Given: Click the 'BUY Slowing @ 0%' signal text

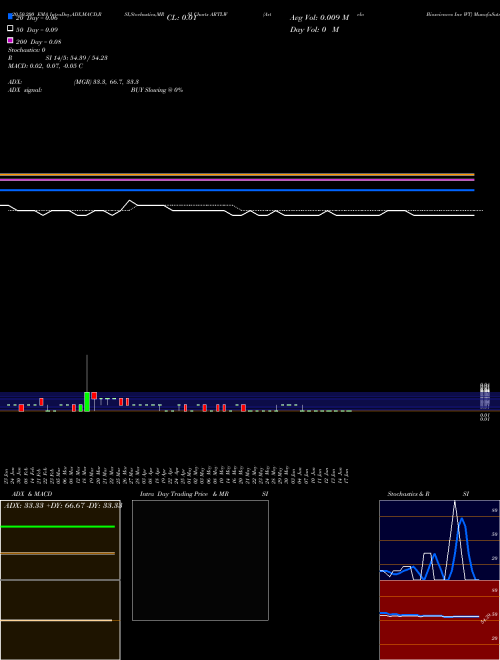Looking at the screenshot, I should 157,90.
